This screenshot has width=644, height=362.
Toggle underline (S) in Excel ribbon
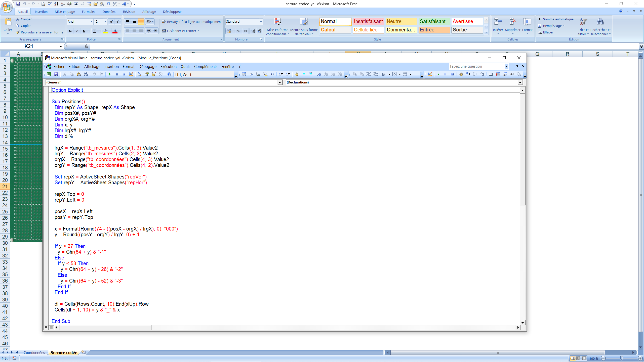[x=84, y=31]
